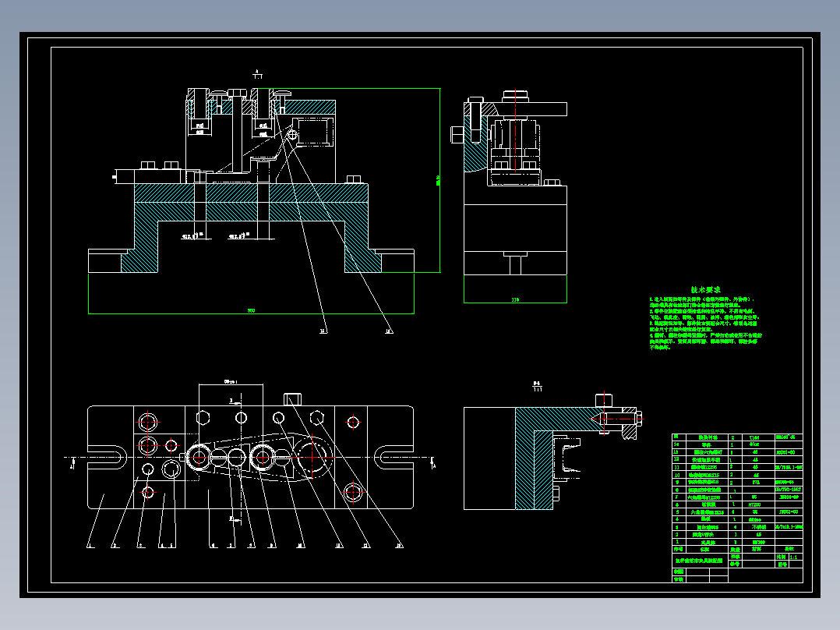Screen dimensions: 840x630
Task: Click the 350 width dimension in front view
Action: tap(251, 310)
